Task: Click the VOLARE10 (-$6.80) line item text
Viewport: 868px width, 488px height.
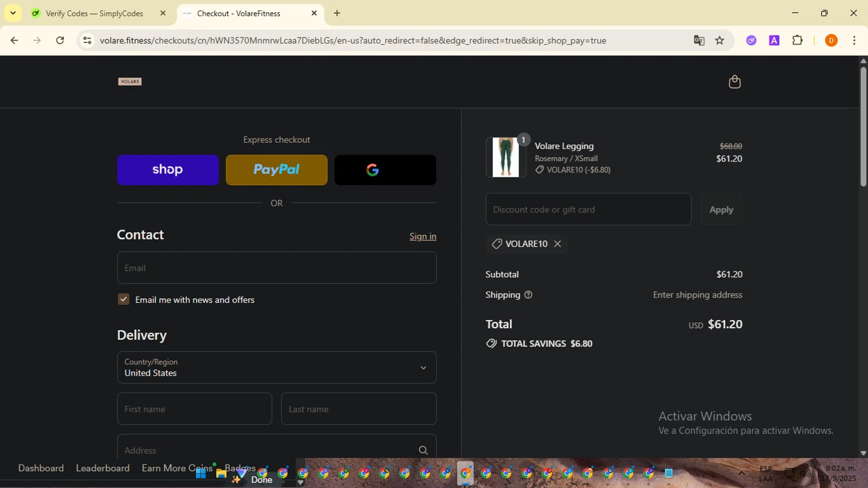Action: 579,170
